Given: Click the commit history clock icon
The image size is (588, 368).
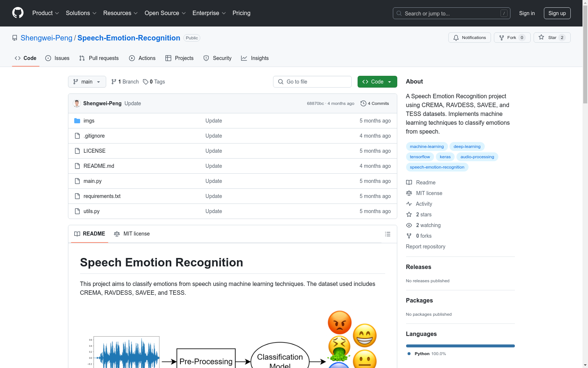Looking at the screenshot, I should coord(363,103).
